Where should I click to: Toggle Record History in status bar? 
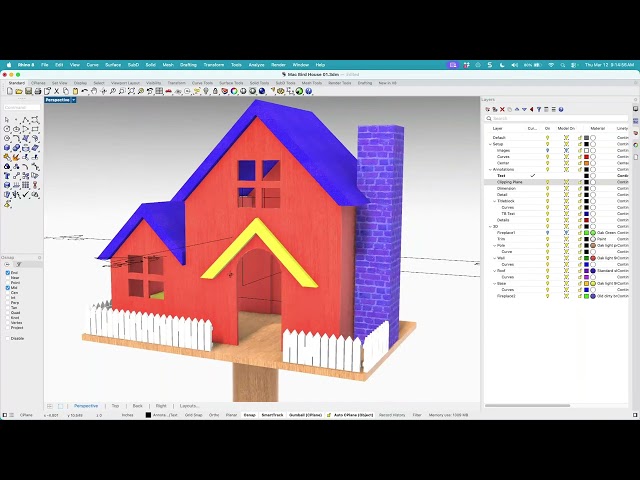pos(392,415)
